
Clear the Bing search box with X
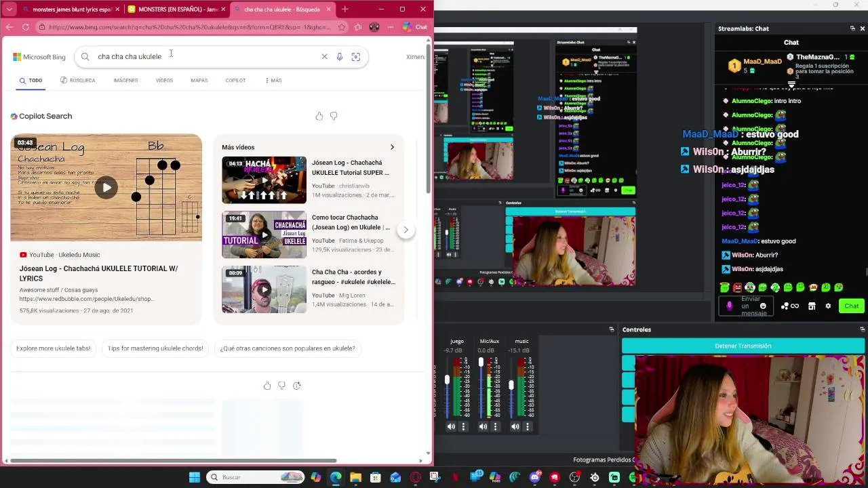(x=324, y=57)
